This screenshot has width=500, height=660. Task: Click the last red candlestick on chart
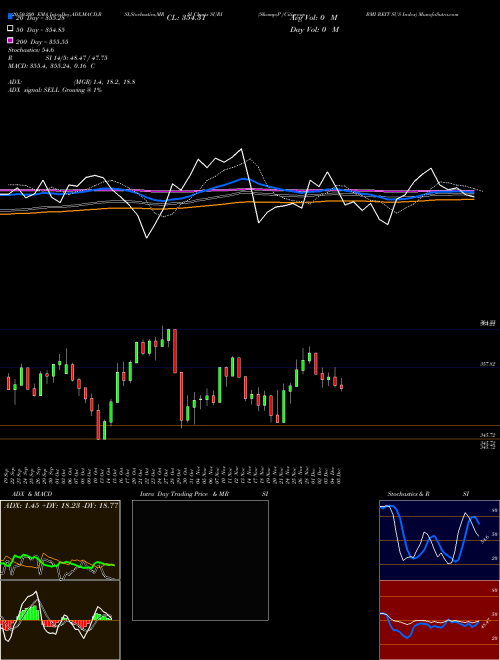(341, 386)
